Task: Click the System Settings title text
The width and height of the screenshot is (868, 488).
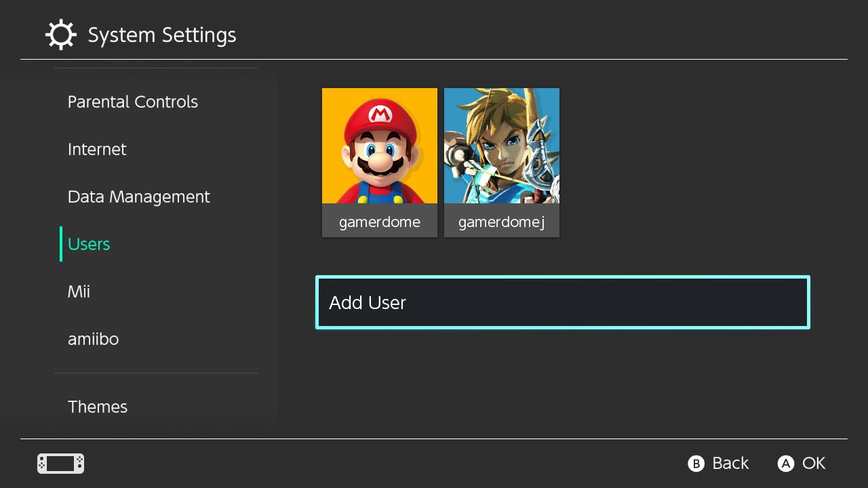Action: coord(162,35)
